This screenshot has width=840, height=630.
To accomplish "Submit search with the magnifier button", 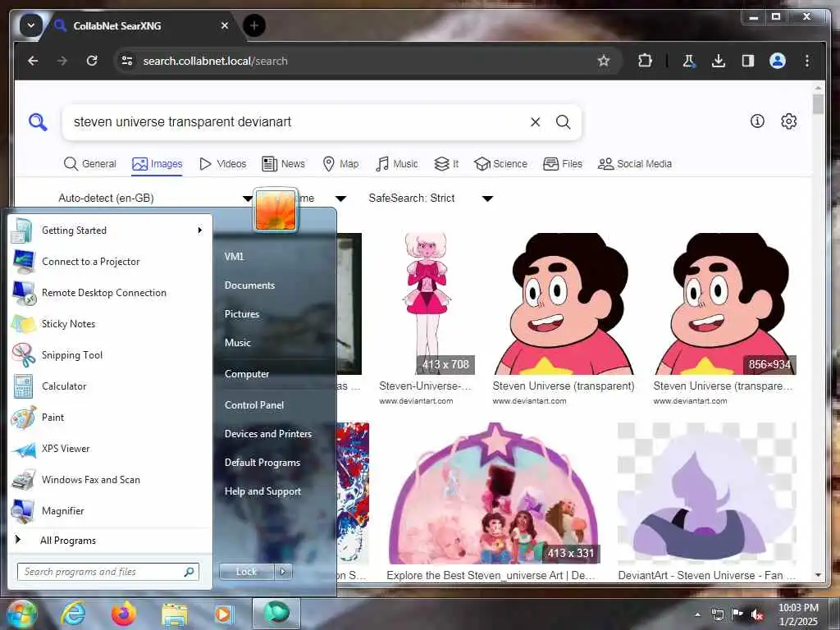I will pyautogui.click(x=563, y=122).
